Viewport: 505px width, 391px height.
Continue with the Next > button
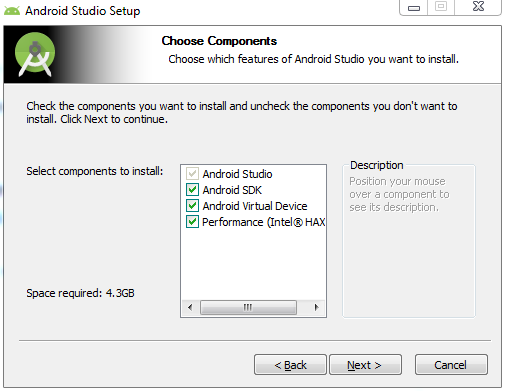coord(365,365)
